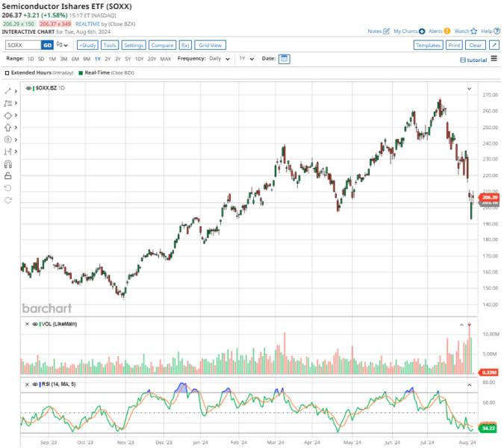Screen dimensions: 504x448
Task: Open the Help question icon
Action: [497, 31]
